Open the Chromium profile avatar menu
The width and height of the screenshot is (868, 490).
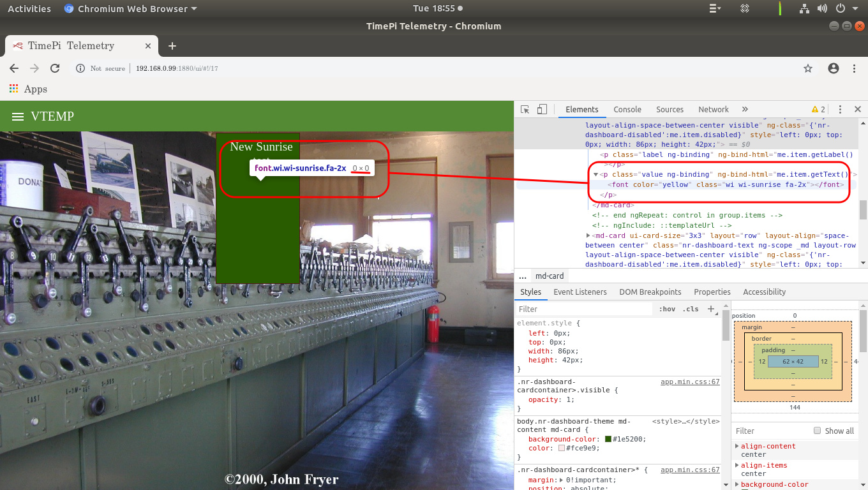(833, 68)
